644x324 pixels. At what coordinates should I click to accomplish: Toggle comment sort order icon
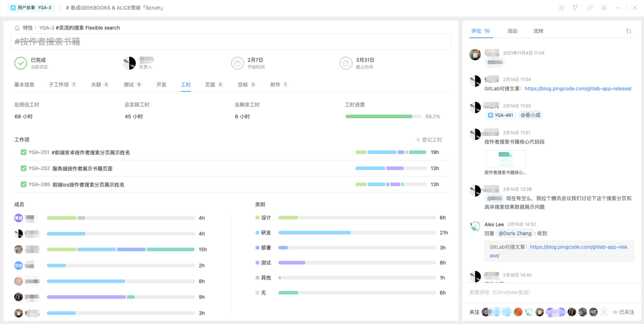(629, 31)
